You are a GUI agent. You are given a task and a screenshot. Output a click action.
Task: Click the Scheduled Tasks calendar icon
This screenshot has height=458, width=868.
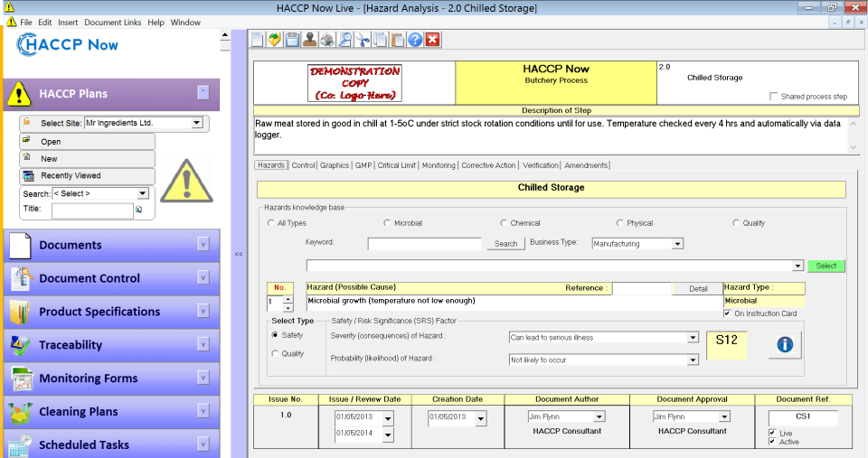(20, 446)
